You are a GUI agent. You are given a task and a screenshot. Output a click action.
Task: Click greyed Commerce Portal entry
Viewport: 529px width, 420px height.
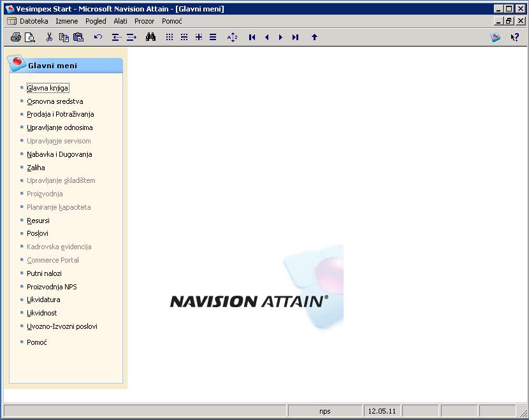pos(53,260)
